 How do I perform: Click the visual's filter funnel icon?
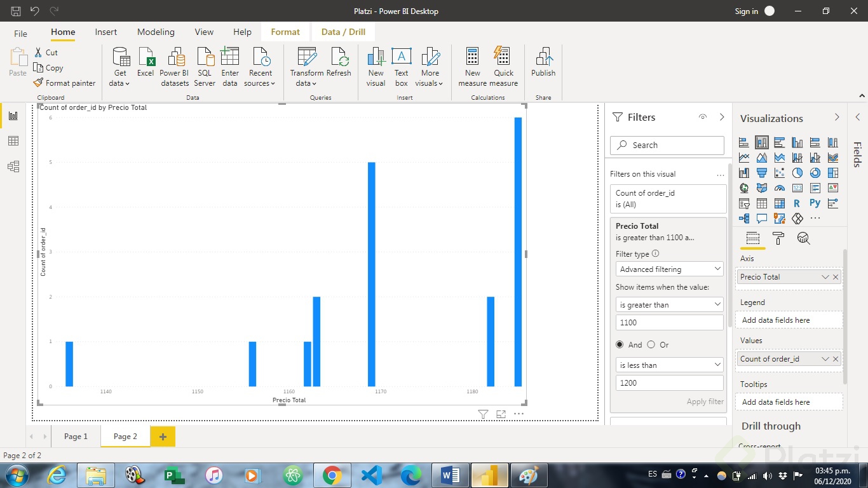(483, 414)
